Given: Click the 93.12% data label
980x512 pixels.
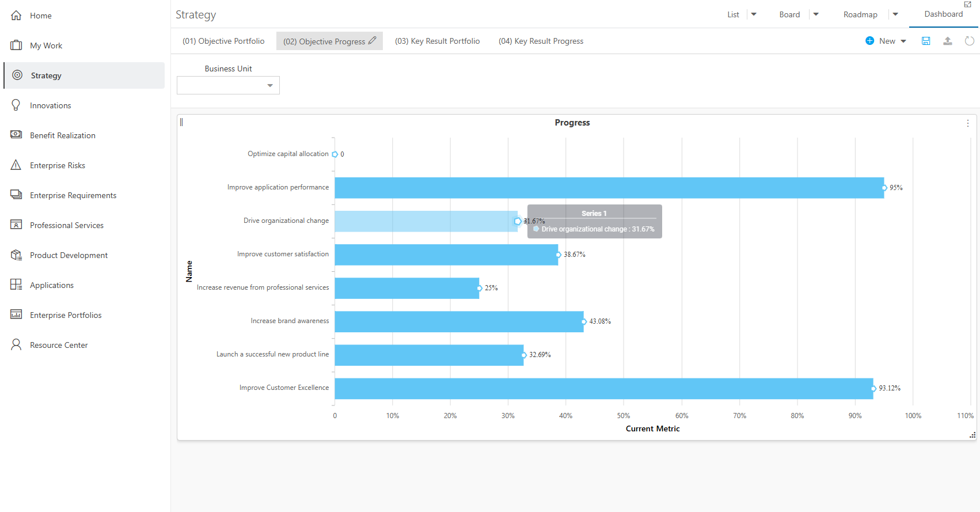Looking at the screenshot, I should (890, 388).
